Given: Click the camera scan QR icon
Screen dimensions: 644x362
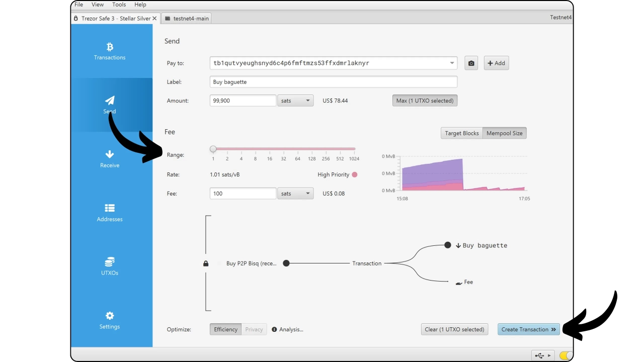Looking at the screenshot, I should (471, 63).
